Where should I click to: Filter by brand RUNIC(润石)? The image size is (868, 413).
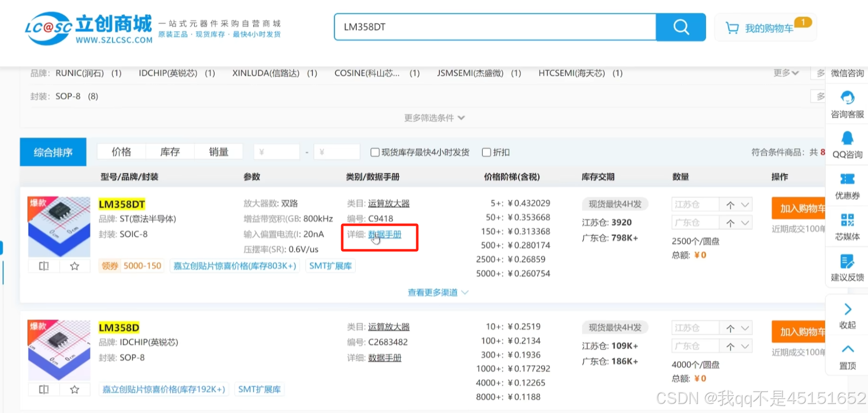[x=80, y=73]
